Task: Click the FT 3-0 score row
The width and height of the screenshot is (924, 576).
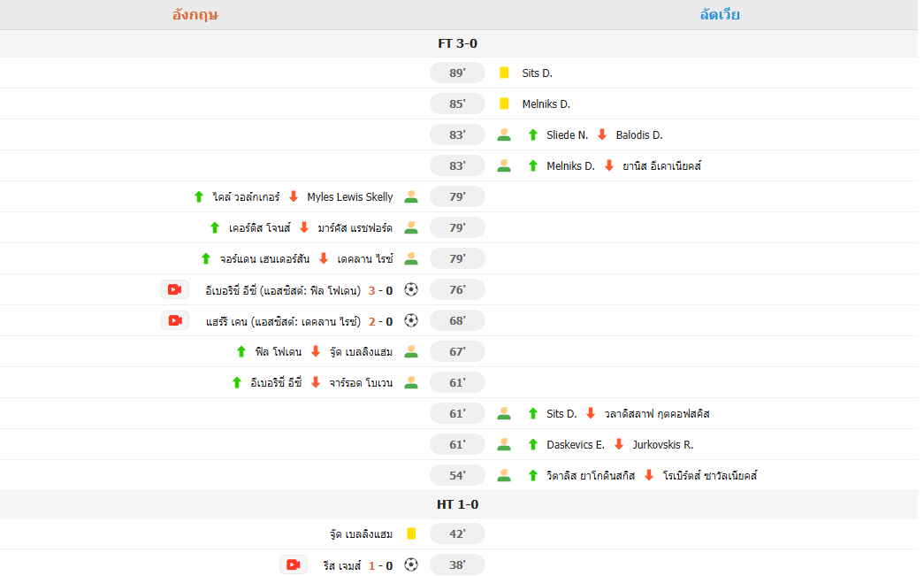Action: 458,43
